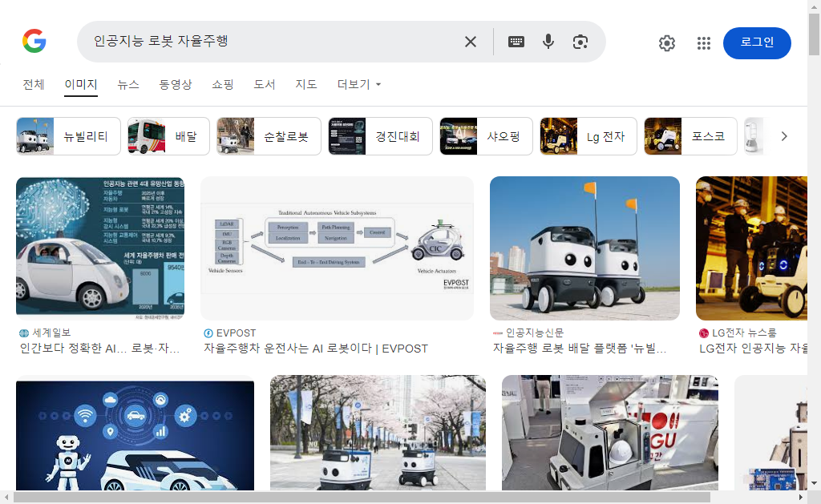
Task: Choose the Lg 전자 filter chip
Action: click(x=588, y=136)
